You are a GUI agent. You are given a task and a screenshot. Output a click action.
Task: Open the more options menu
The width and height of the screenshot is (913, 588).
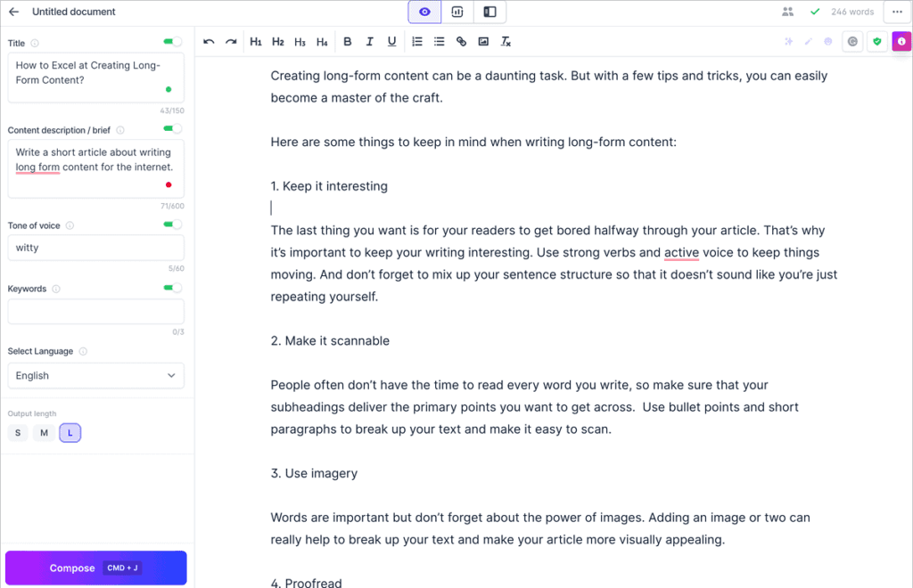pos(897,12)
